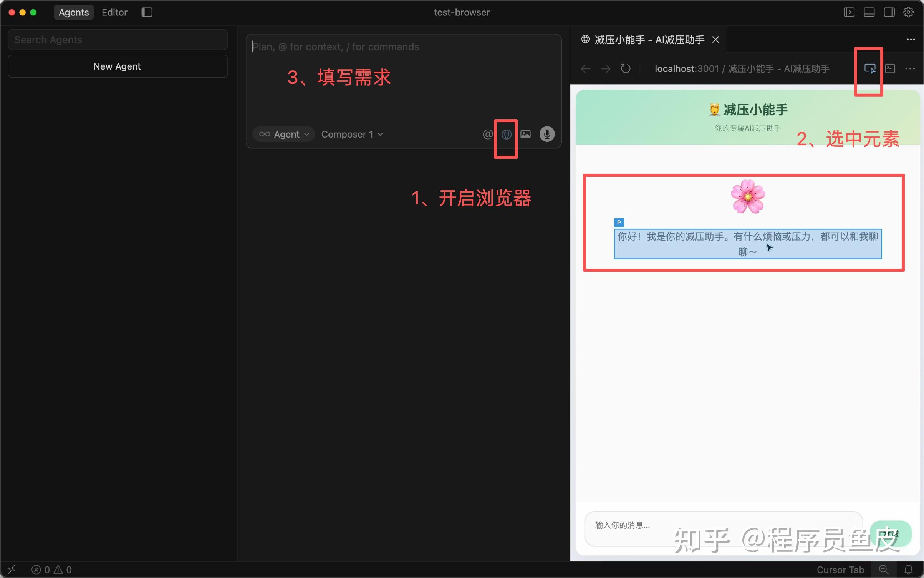The width and height of the screenshot is (924, 578).
Task: Click the globe browser icon in composer
Action: 506,134
